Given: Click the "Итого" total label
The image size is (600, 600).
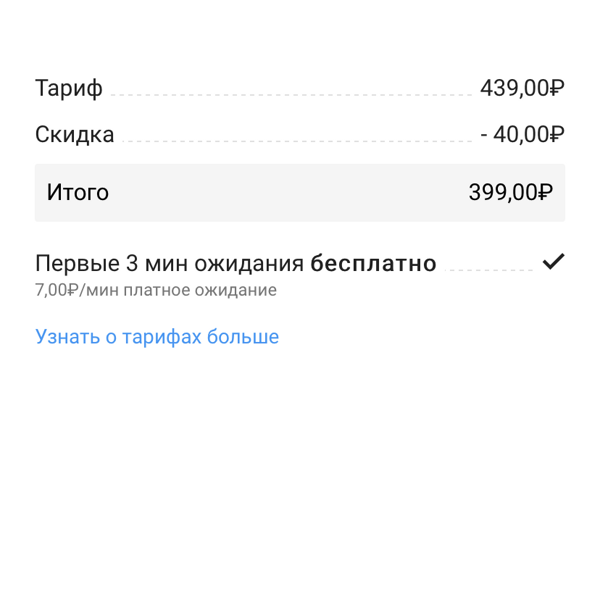Looking at the screenshot, I should click(x=78, y=192).
